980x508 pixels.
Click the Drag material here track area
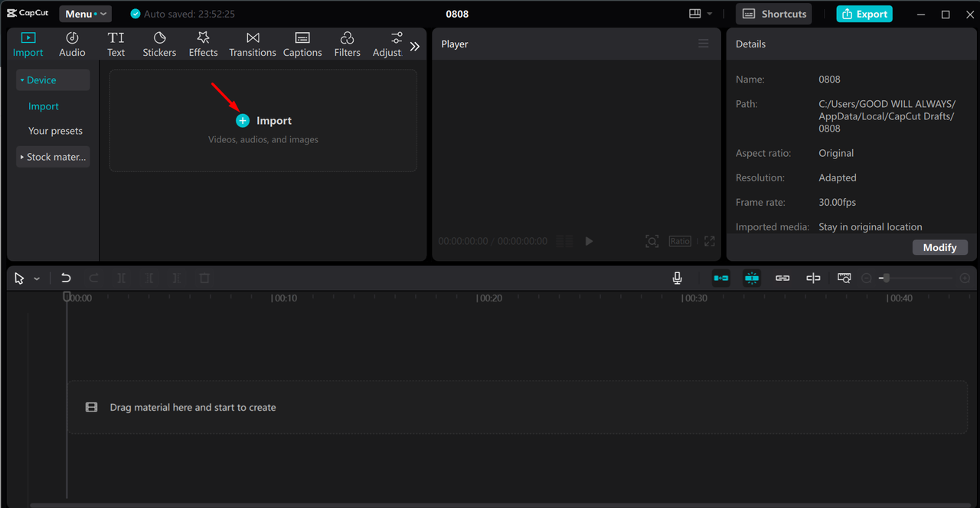tap(518, 407)
